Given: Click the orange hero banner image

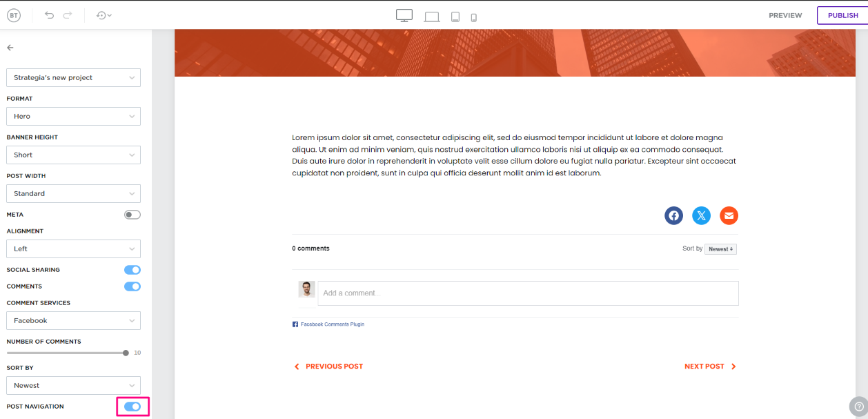Looking at the screenshot, I should pyautogui.click(x=515, y=52).
